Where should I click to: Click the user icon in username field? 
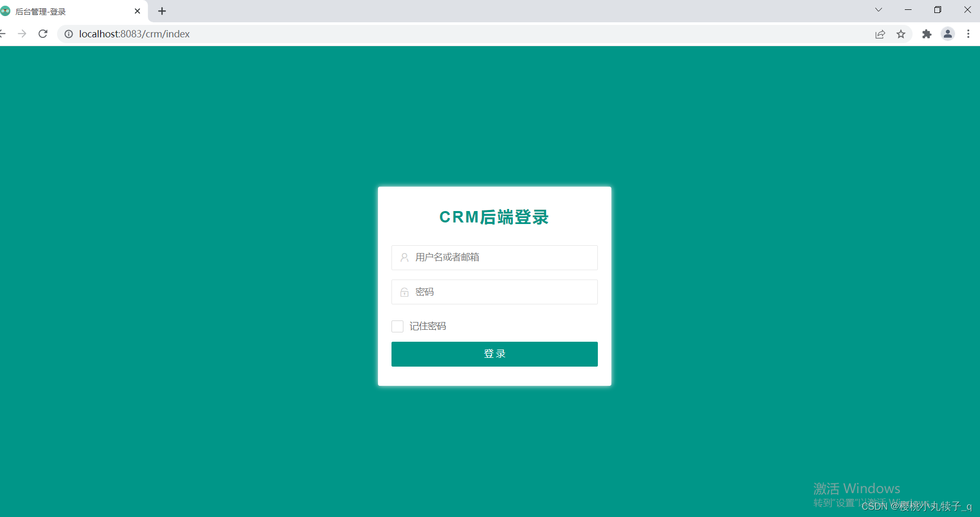[x=404, y=258]
